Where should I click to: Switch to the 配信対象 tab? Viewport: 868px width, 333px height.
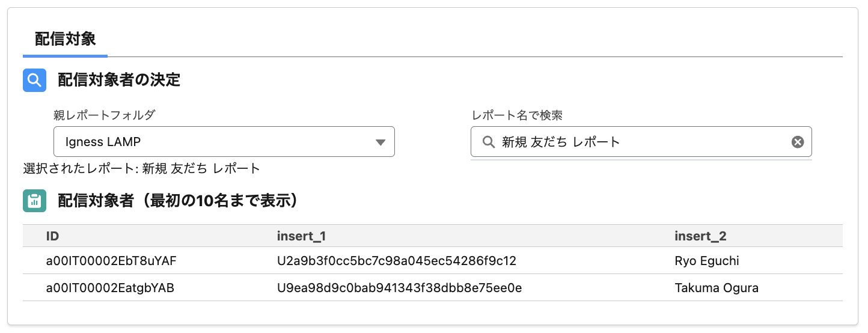tap(65, 40)
